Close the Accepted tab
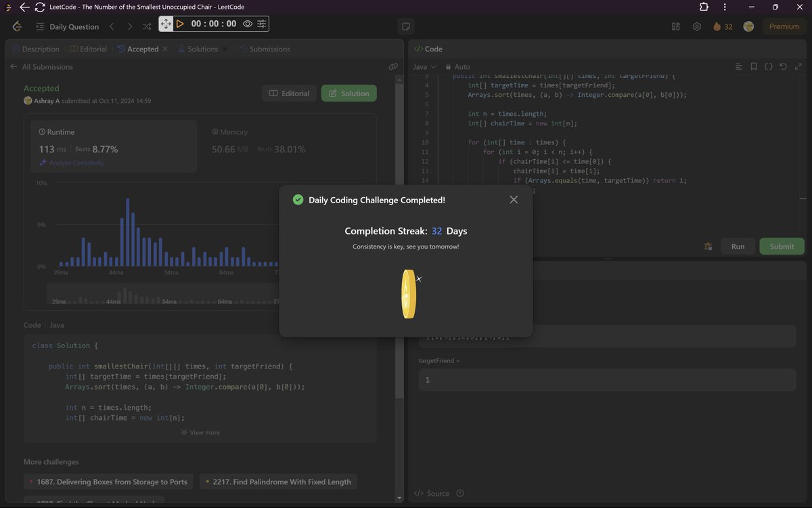The height and width of the screenshot is (508, 812). 165,49
